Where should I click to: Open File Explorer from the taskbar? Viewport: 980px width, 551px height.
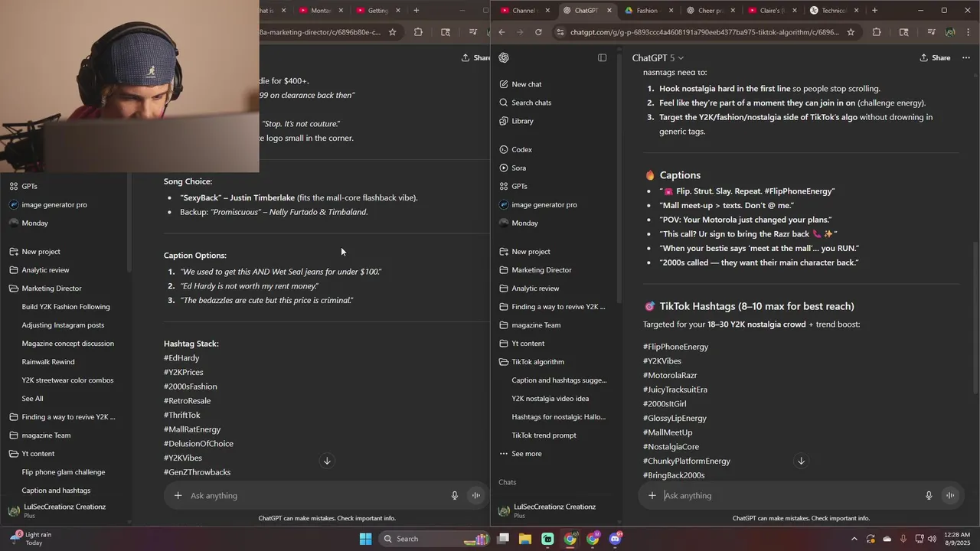(525, 539)
